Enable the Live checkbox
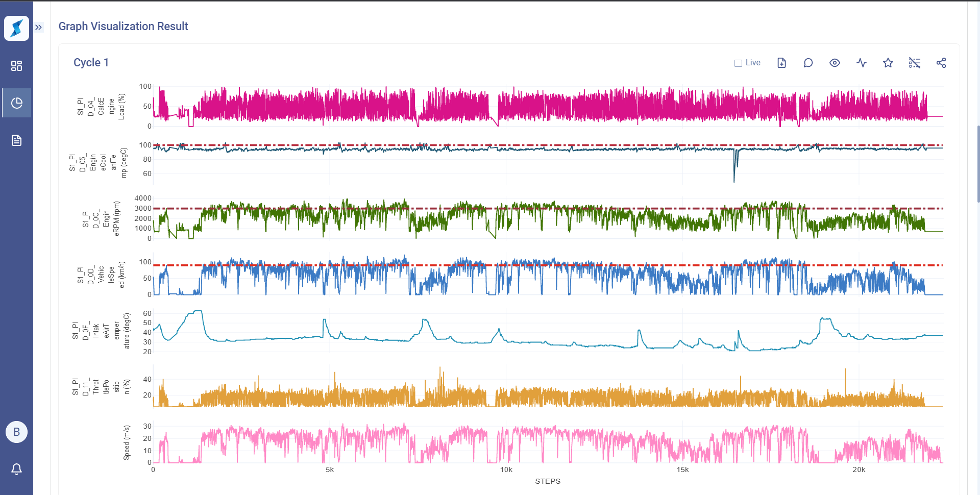 [x=738, y=63]
